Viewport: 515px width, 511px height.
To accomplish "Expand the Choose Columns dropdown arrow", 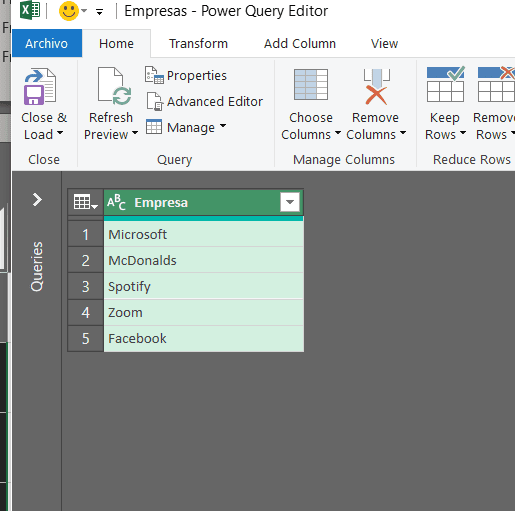I will pos(338,133).
